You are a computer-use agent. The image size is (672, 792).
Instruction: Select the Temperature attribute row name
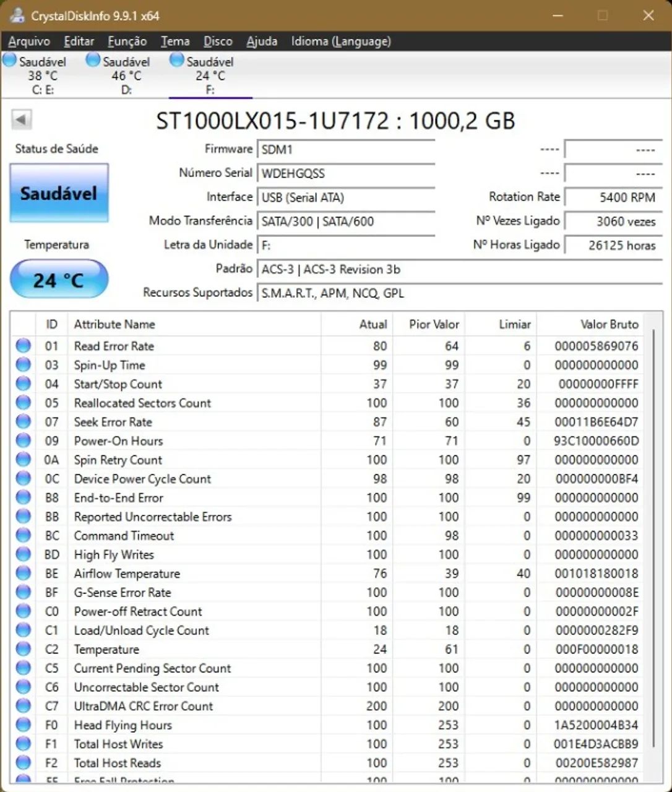(106, 649)
